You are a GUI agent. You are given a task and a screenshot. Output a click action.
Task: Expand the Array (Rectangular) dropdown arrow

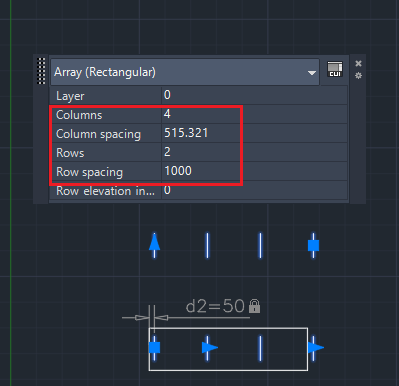[312, 73]
